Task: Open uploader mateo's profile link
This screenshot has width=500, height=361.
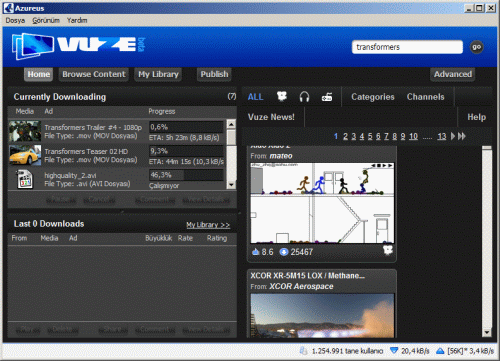Action: coord(281,156)
